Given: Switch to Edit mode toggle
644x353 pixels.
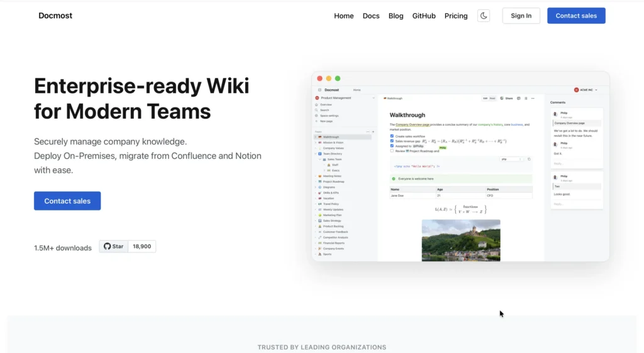Looking at the screenshot, I should 486,99.
